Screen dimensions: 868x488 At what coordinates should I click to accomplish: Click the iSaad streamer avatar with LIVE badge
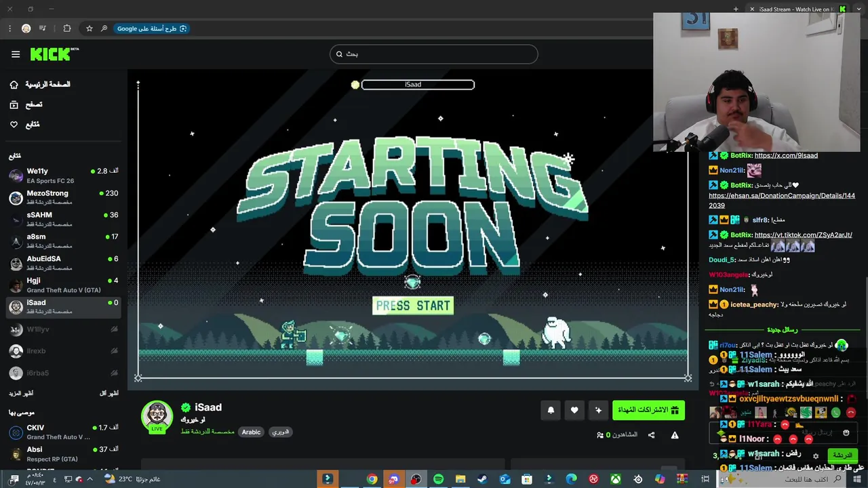tap(157, 416)
